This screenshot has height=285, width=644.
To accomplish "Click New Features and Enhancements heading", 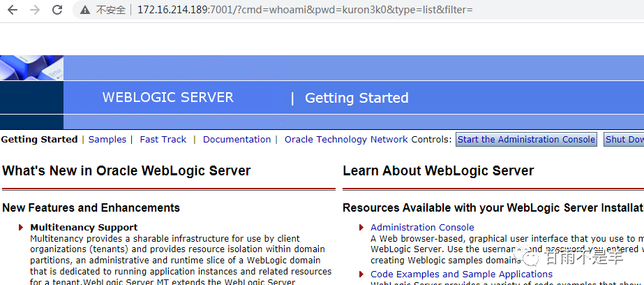I will [91, 207].
